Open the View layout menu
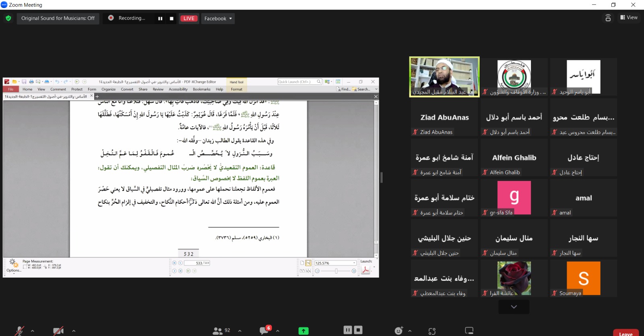This screenshot has width=644, height=336. click(629, 18)
